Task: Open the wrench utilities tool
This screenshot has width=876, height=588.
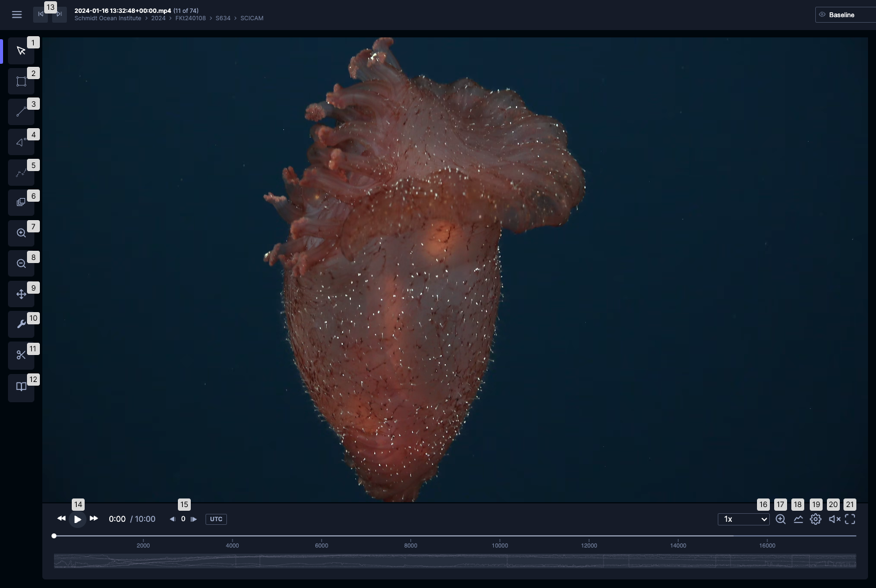Action: pyautogui.click(x=21, y=324)
